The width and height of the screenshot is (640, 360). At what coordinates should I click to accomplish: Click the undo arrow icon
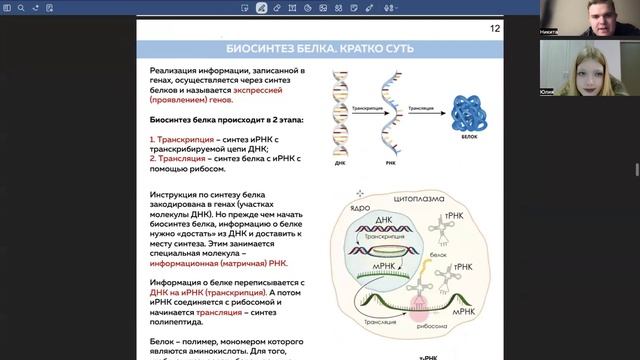tap(36, 8)
